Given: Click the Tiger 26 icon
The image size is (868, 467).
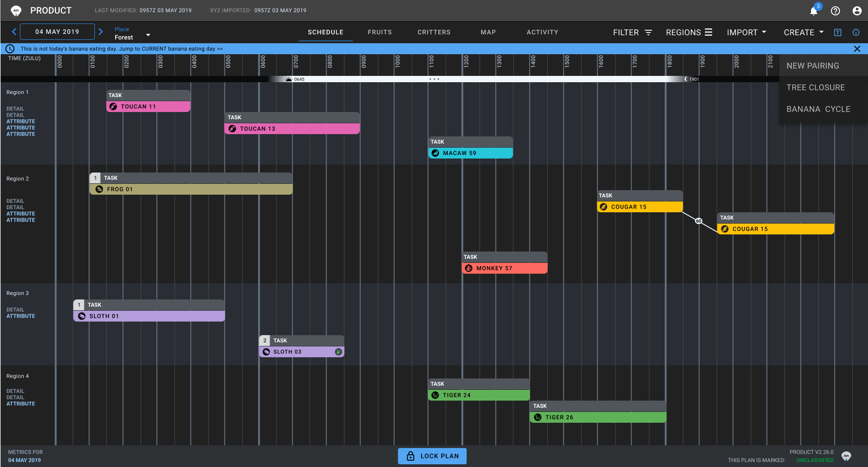Looking at the screenshot, I should [x=538, y=417].
